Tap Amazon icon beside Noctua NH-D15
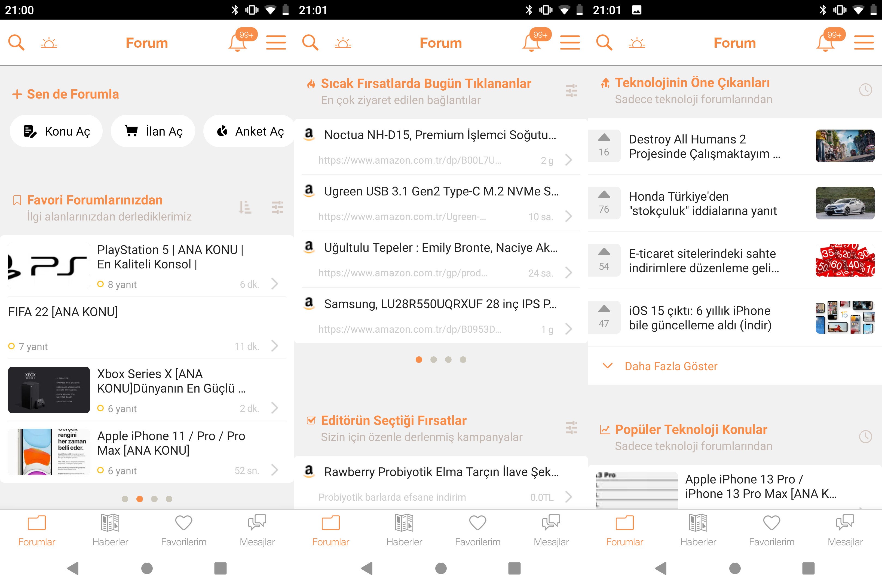The width and height of the screenshot is (882, 588). 309,134
